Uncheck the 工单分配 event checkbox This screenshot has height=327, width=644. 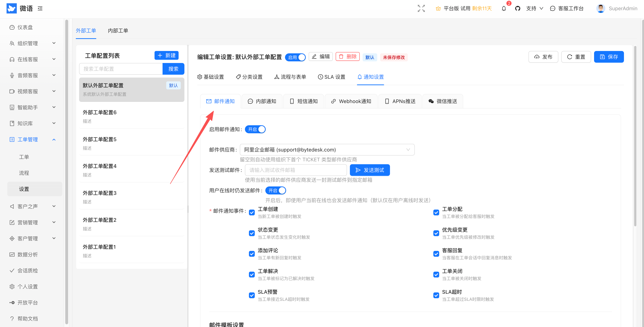(436, 212)
